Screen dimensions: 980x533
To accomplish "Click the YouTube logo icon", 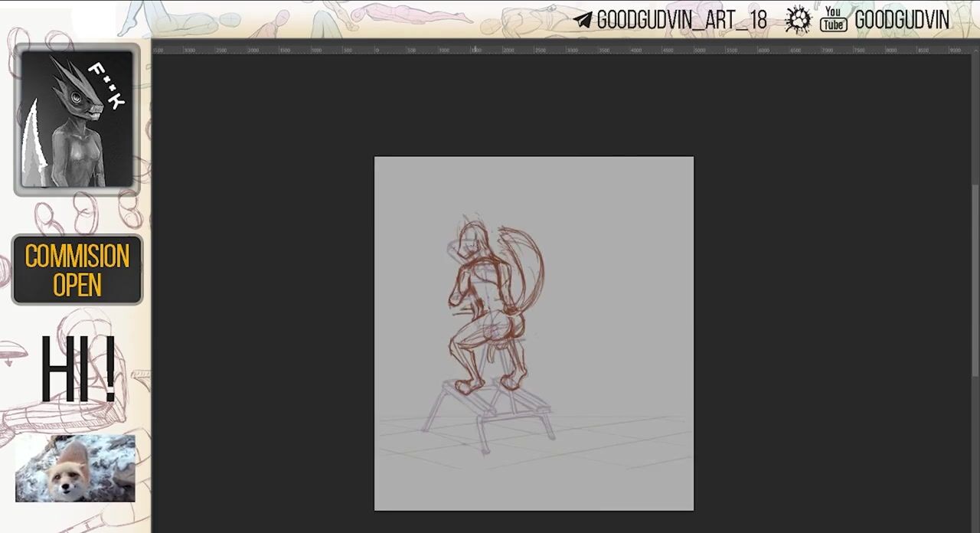I will point(833,20).
